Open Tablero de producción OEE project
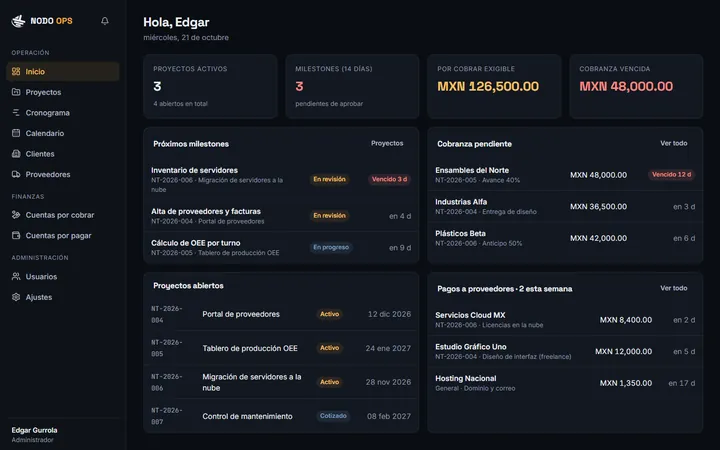The height and width of the screenshot is (450, 720). (x=281, y=348)
